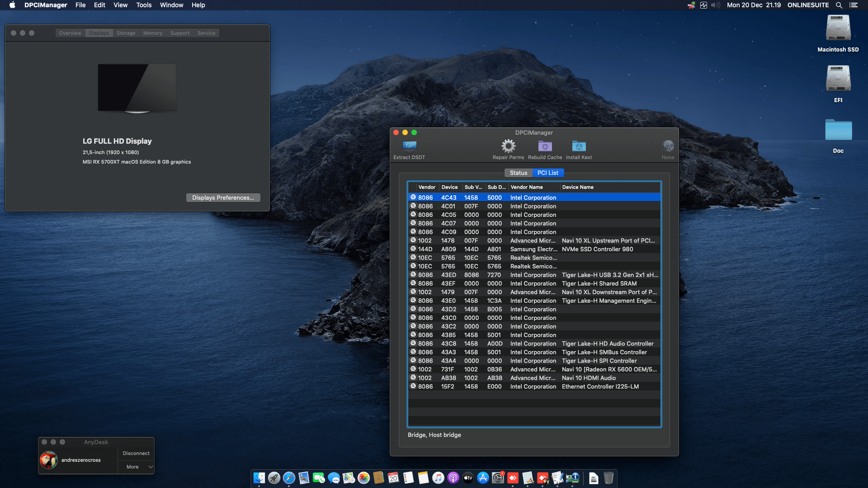Click Disconnect in the AnyDesk window

coord(136,453)
